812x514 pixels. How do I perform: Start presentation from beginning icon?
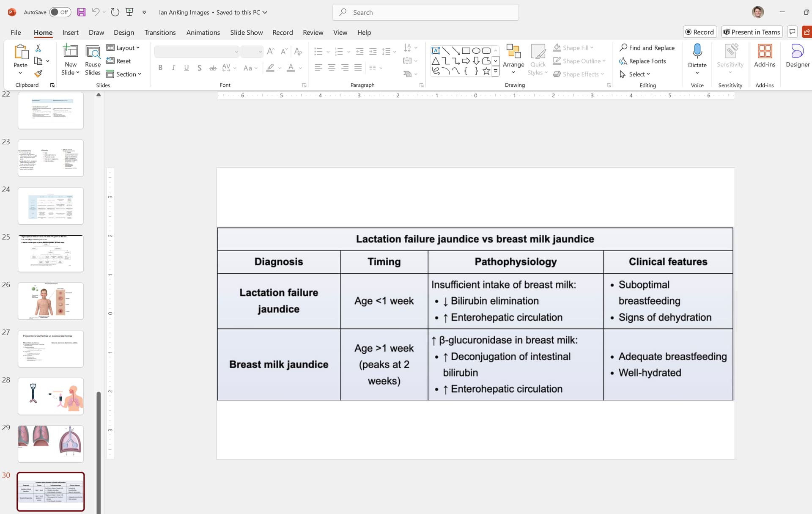point(129,12)
